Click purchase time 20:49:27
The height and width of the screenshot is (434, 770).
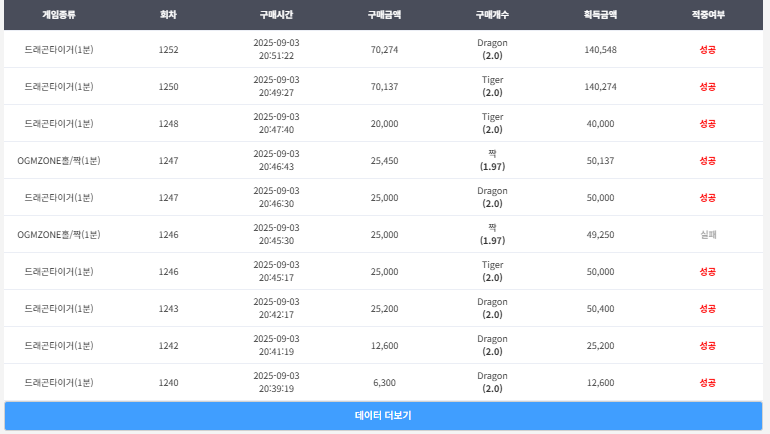click(276, 93)
